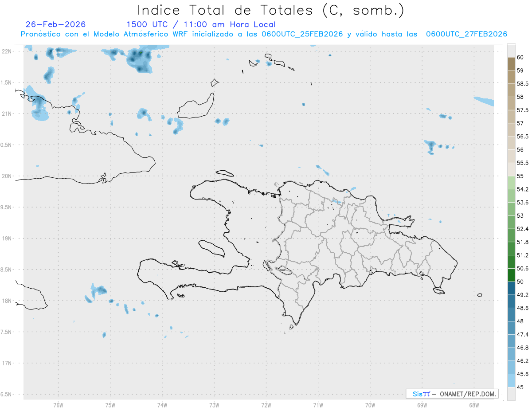The image size is (532, 411).
Task: Select the dark brown swatch between 59 and 60
Action: click(x=511, y=64)
